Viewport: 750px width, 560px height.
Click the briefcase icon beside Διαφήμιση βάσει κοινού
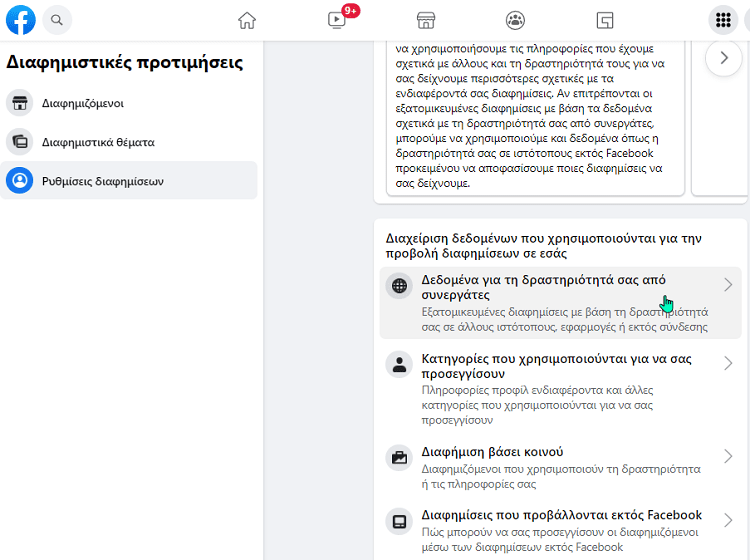[399, 458]
